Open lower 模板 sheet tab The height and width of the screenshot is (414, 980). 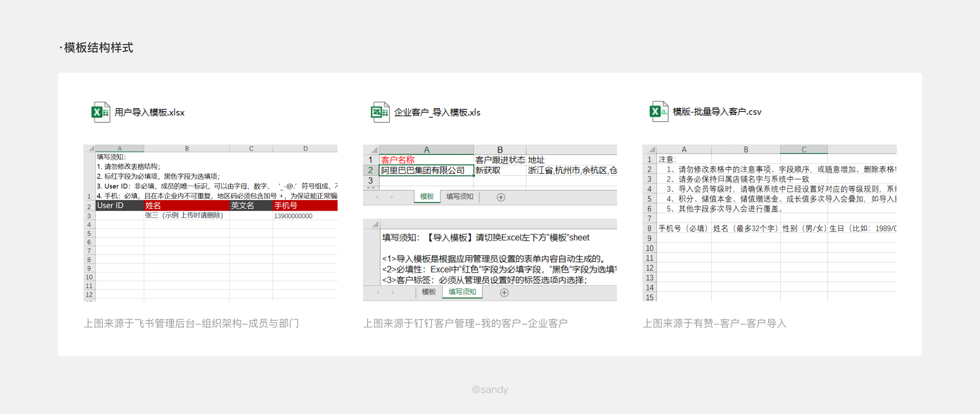click(428, 292)
